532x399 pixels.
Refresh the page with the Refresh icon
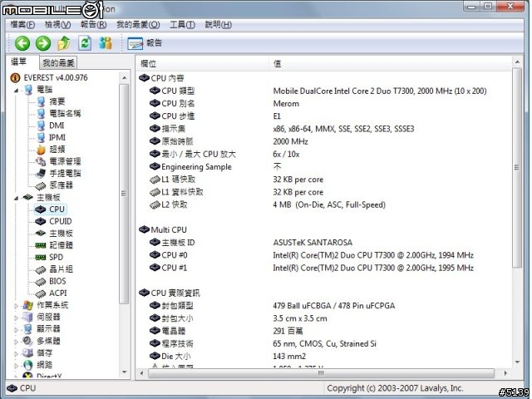(x=85, y=43)
